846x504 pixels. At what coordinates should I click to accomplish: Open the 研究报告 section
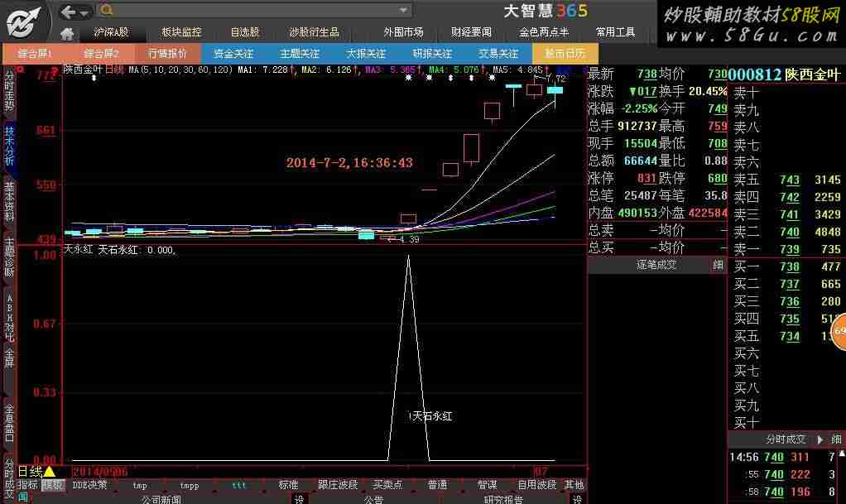coord(503,499)
